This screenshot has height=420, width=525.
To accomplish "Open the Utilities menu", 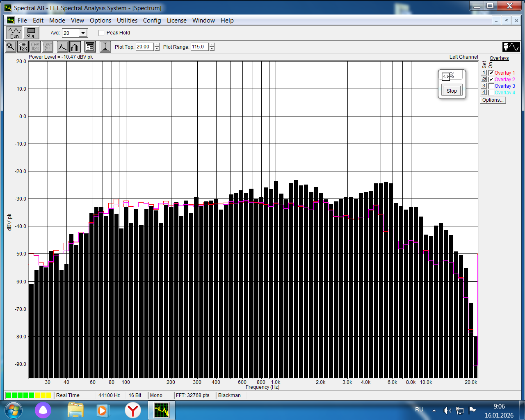I will coord(127,21).
